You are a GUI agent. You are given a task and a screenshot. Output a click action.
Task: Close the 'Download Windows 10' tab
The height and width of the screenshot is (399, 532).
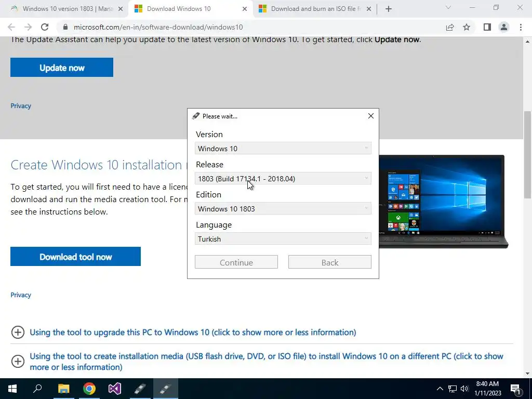[x=245, y=9]
